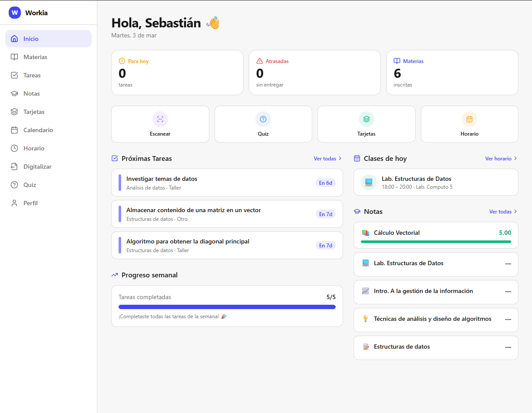
Task: Open the Materias card showing 6 inscritas
Action: (x=452, y=72)
